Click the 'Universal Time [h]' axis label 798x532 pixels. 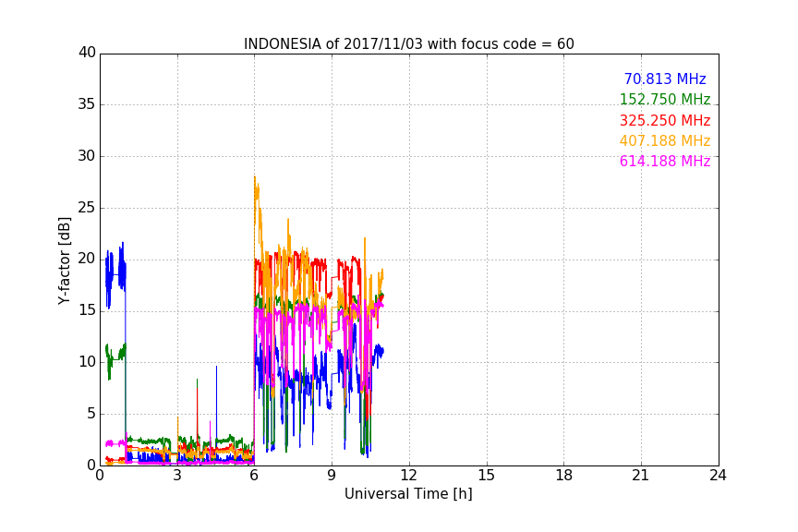408,494
